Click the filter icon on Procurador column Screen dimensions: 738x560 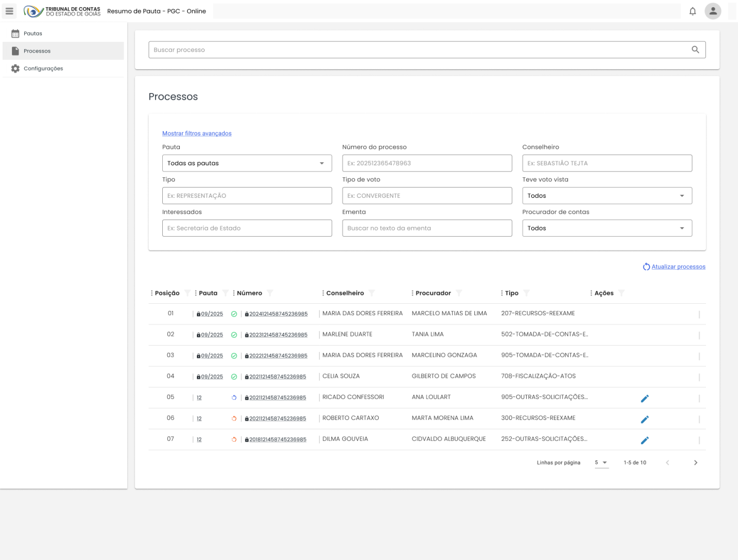click(458, 293)
